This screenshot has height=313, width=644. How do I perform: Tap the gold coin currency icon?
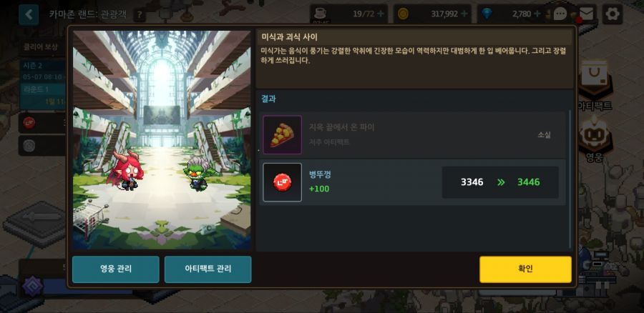[x=404, y=14]
